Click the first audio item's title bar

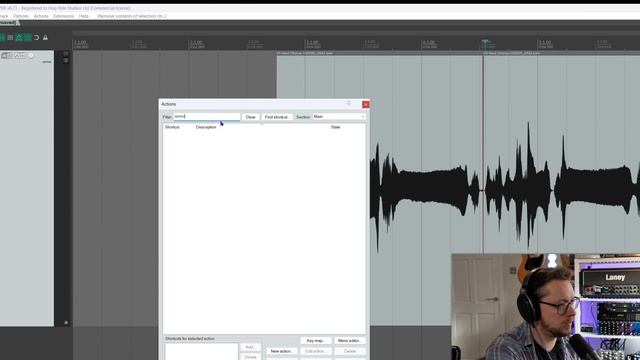(x=380, y=53)
